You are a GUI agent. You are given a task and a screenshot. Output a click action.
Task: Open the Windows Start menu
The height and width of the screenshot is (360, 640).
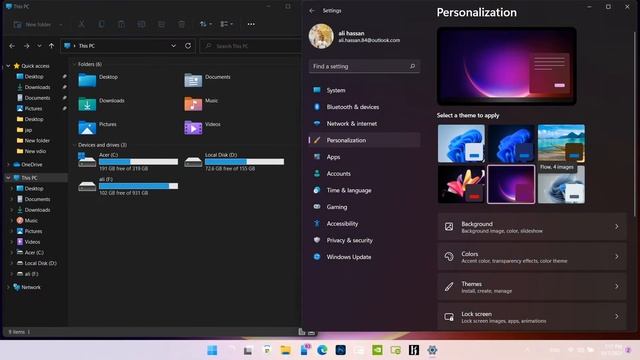tap(212, 350)
